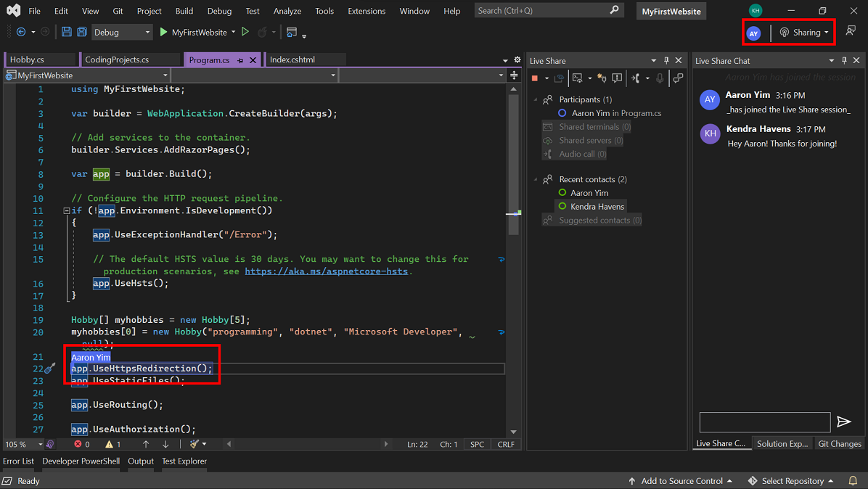Open the Error List tab

(18, 461)
